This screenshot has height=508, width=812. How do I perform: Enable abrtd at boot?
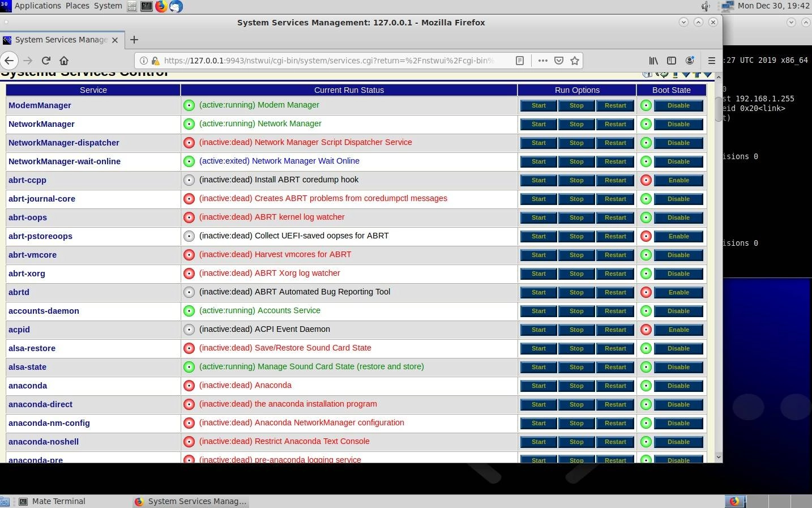[x=678, y=292]
